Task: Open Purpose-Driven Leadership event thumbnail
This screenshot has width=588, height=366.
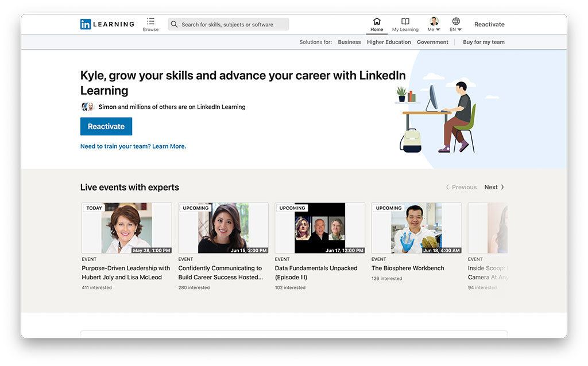Action: 127,228
